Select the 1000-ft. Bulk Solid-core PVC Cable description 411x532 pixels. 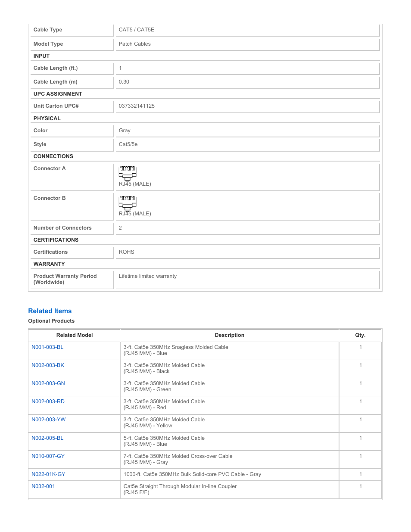(x=192, y=474)
